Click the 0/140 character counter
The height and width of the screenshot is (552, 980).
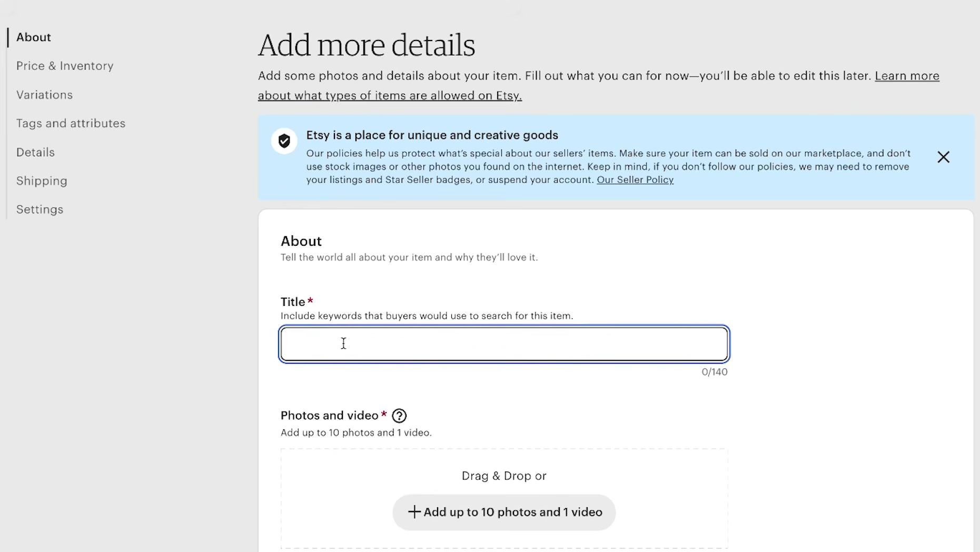coord(715,372)
